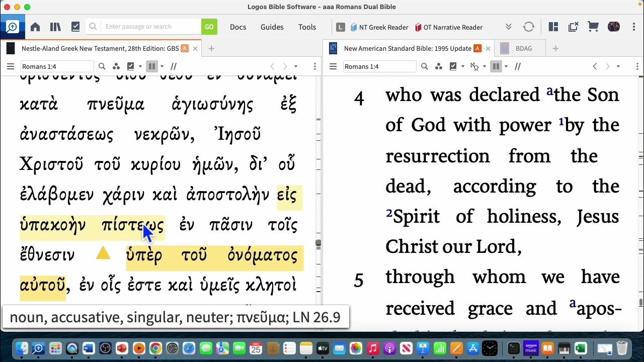Open visual filters in the Greek panel

click(x=116, y=66)
